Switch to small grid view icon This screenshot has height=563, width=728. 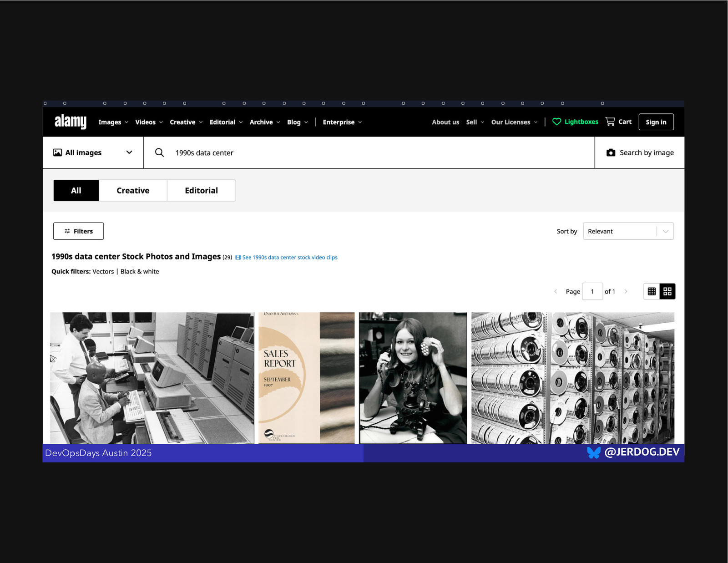(652, 291)
